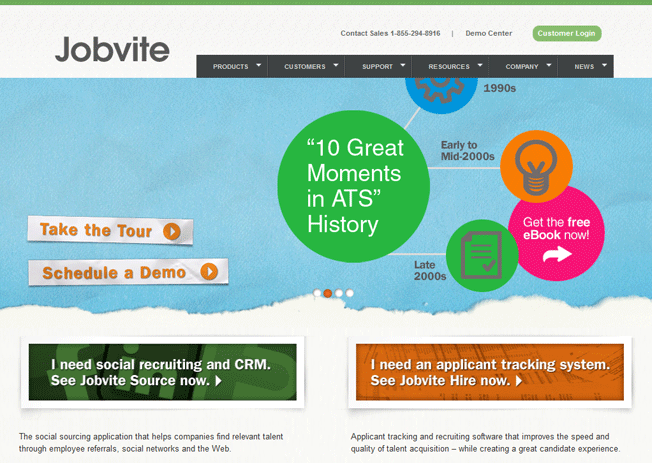Click the applicant tracking software description
This screenshot has width=652, height=463.
tap(485, 443)
